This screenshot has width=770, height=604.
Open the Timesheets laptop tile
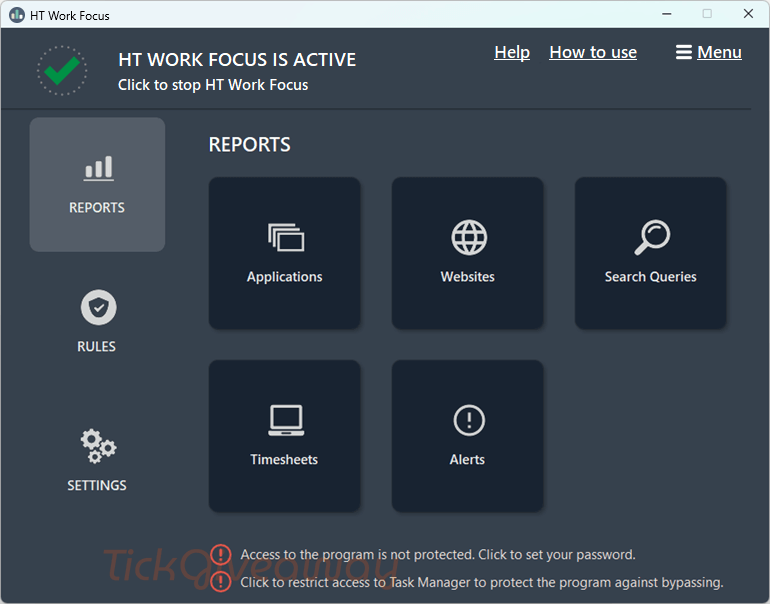284,436
